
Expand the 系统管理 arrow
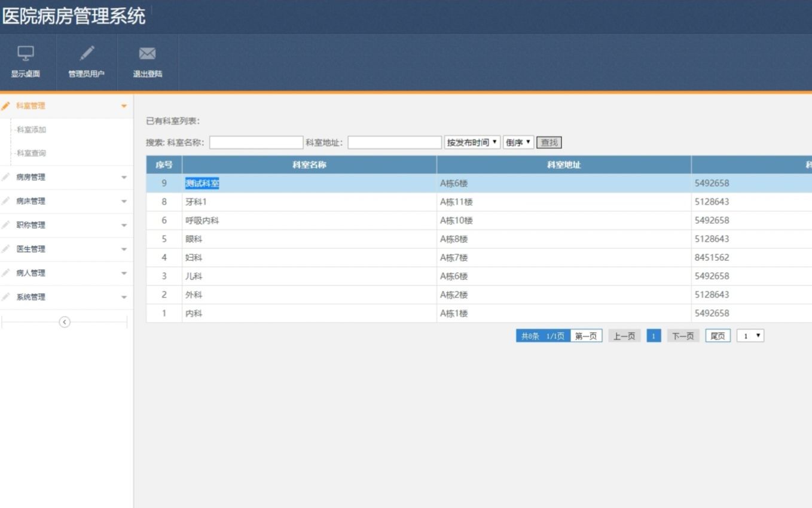coord(124,297)
